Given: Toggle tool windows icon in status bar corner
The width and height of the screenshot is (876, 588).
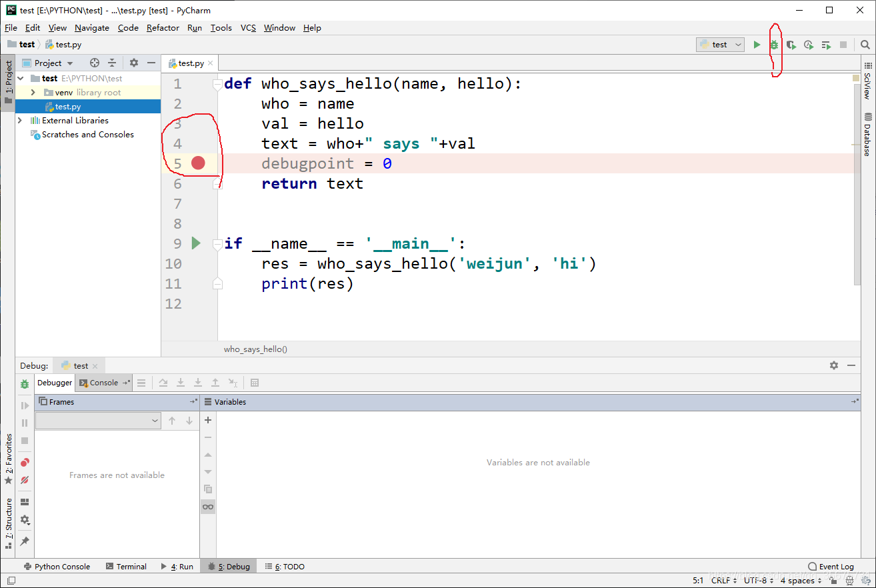Looking at the screenshot, I should tap(11, 581).
